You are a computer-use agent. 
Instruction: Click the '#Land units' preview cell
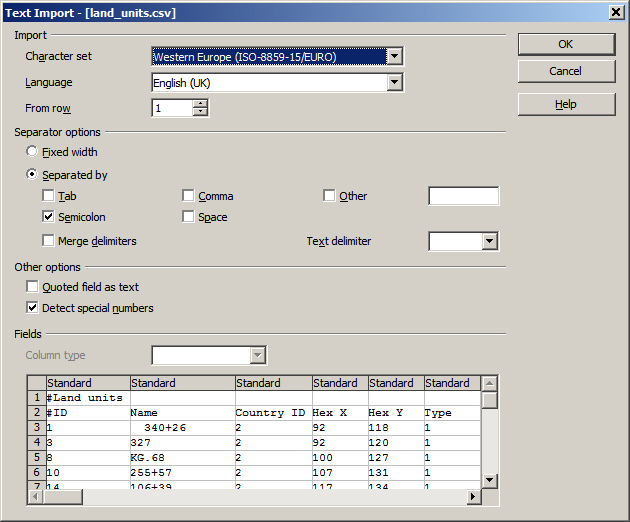[x=88, y=398]
